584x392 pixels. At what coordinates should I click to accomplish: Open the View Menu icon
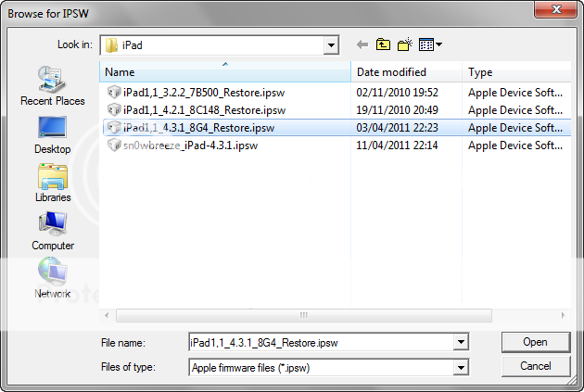click(429, 44)
